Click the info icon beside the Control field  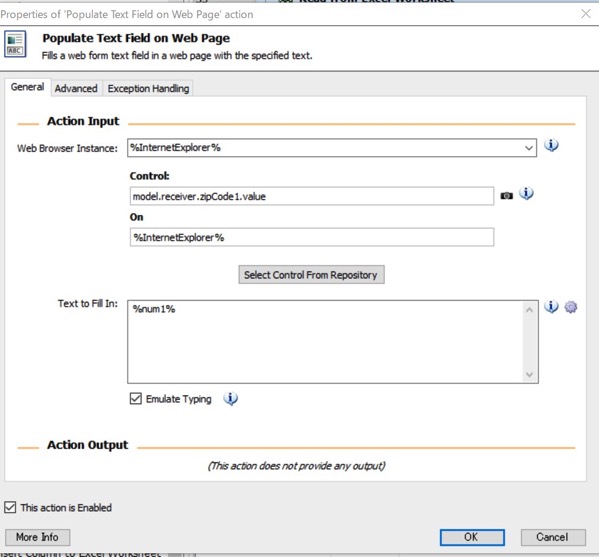coord(526,194)
